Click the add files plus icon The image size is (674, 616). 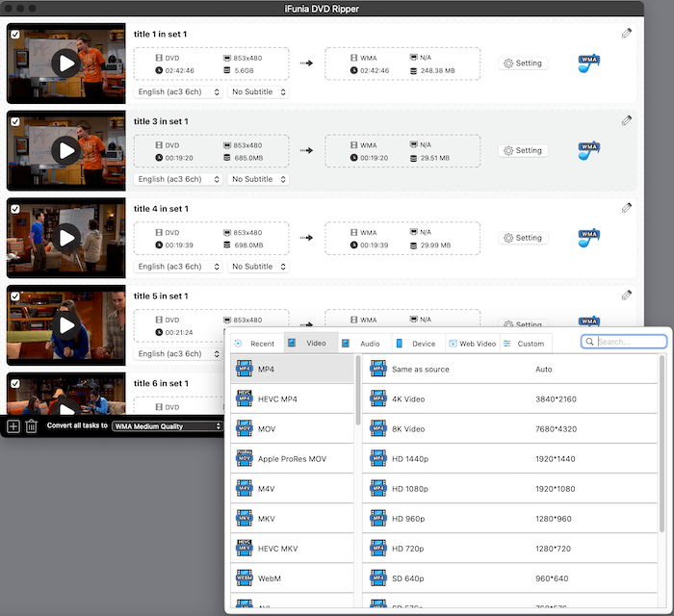click(x=13, y=426)
